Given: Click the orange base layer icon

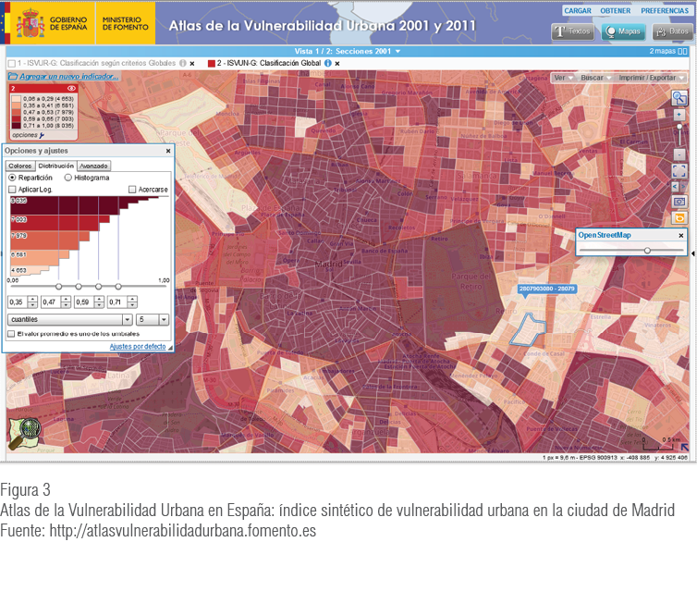Looking at the screenshot, I should pyautogui.click(x=679, y=217).
